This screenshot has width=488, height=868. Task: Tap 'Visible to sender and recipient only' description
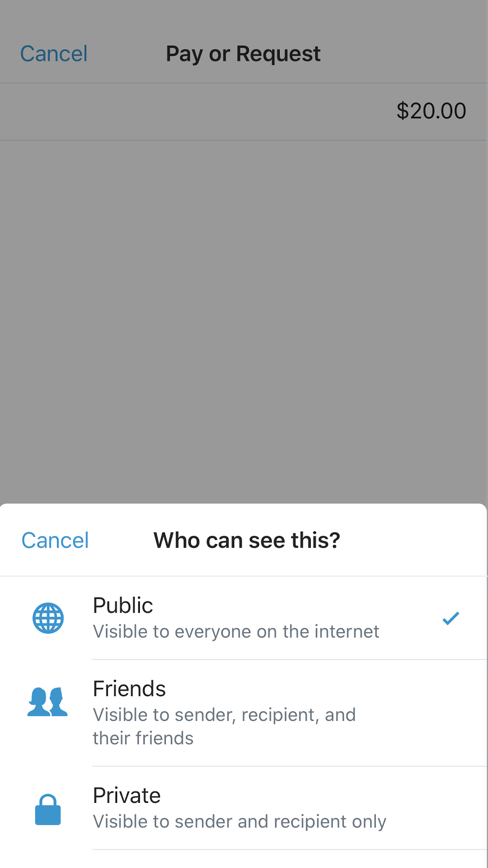240,821
